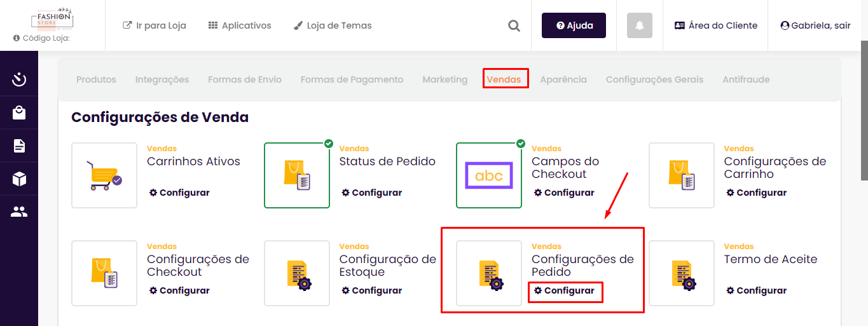Screen dimensions: 868x326
Task: Open the notifications bell
Action: pyautogui.click(x=640, y=25)
